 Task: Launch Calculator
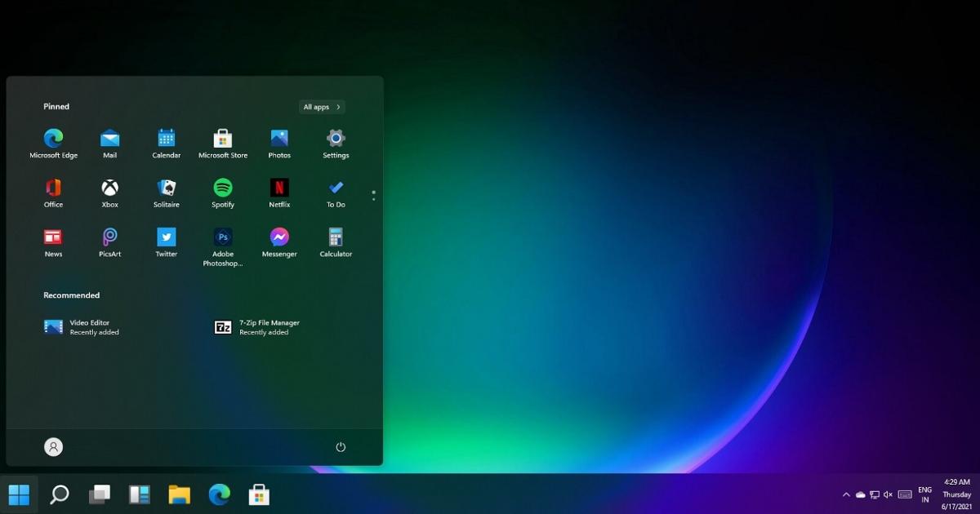335,237
